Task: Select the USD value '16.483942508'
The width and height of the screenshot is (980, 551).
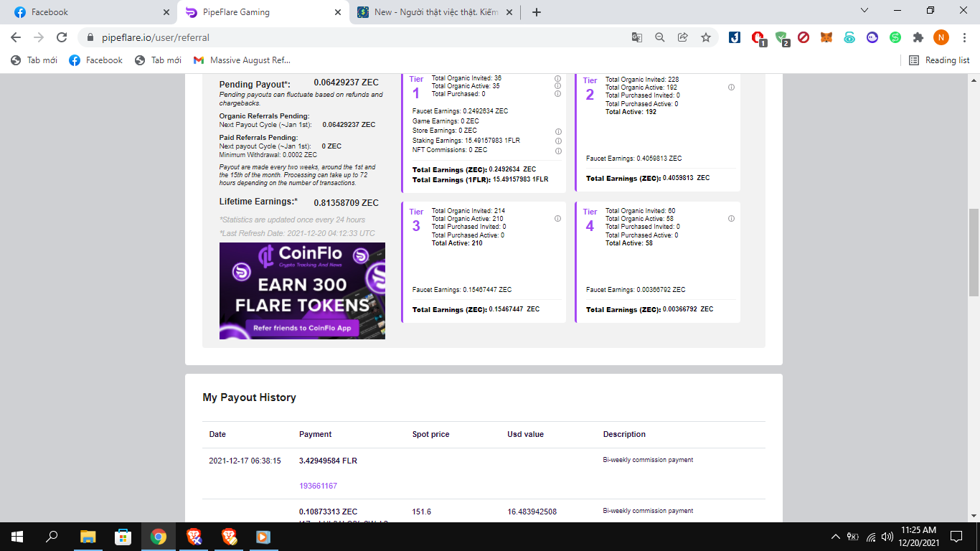Action: [532, 512]
